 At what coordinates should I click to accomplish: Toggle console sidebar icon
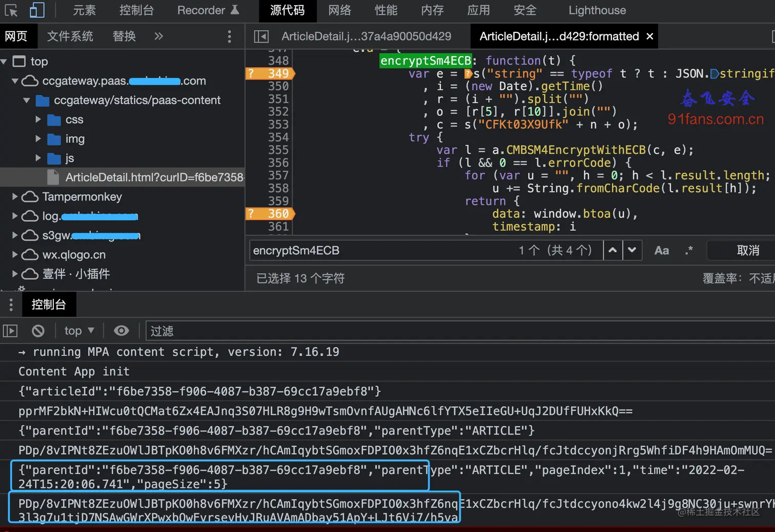tap(10, 331)
